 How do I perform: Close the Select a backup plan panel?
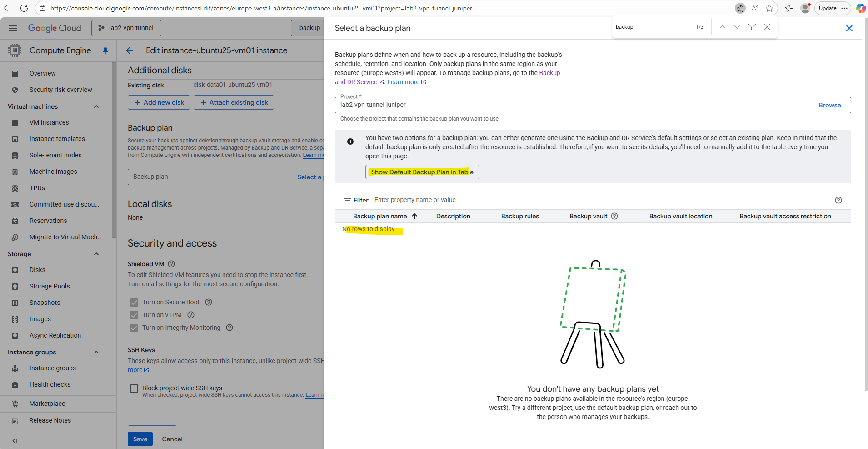click(849, 28)
